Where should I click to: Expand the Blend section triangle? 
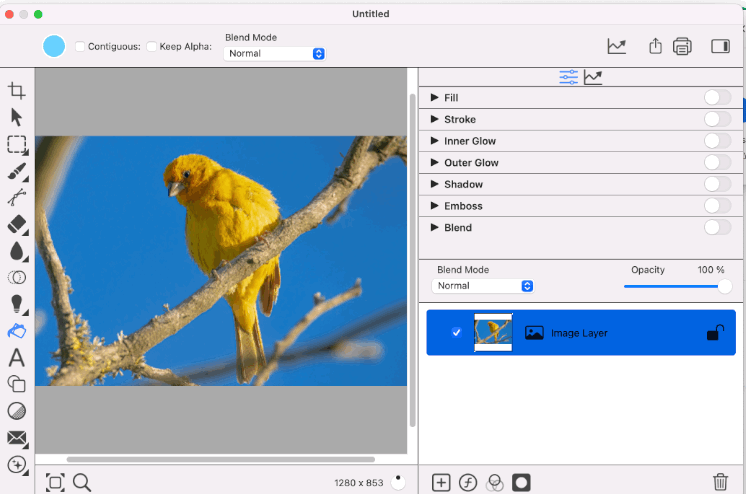(434, 227)
